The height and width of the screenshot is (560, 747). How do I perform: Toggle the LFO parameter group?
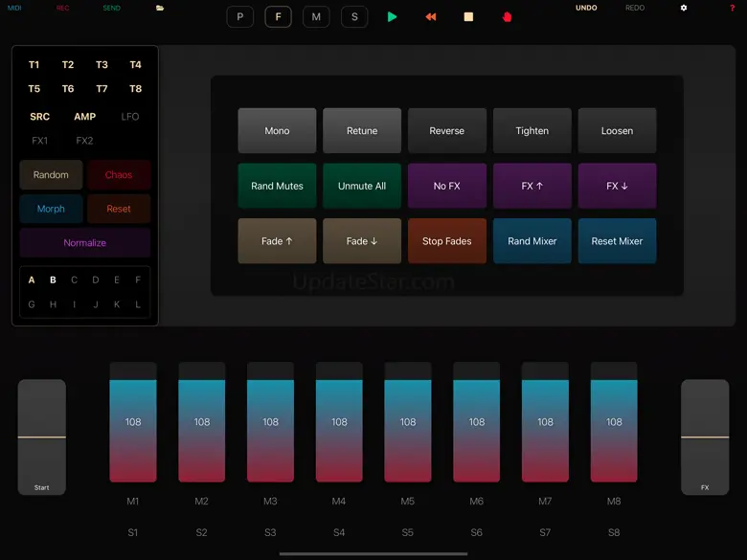(x=130, y=117)
